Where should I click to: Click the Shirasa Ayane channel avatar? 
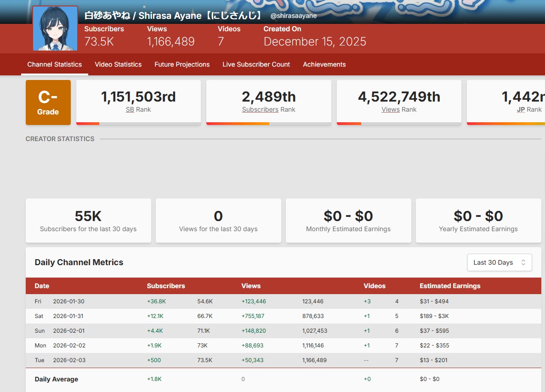point(55,28)
